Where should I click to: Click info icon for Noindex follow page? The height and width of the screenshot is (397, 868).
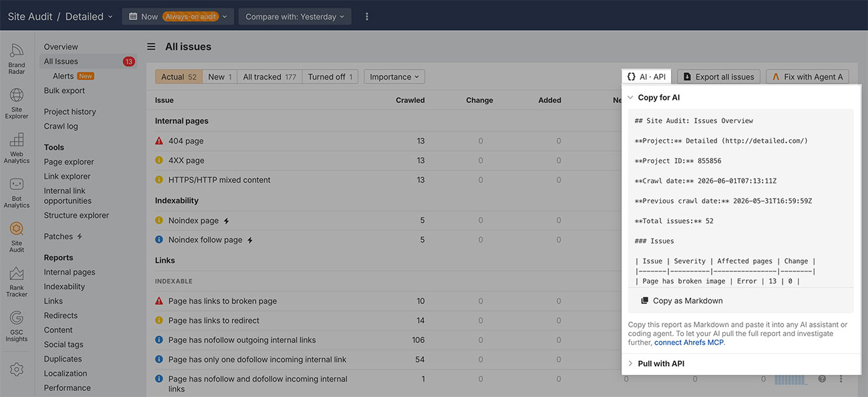(159, 240)
